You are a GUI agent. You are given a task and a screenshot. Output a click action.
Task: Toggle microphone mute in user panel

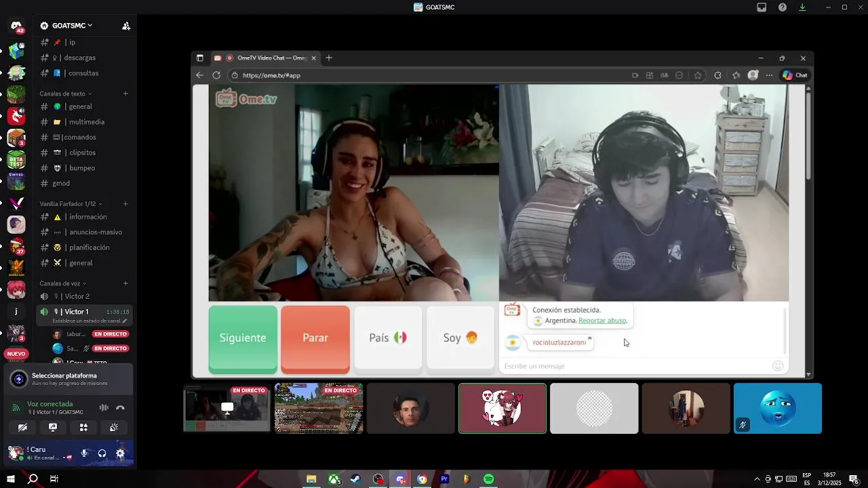pos(85,453)
